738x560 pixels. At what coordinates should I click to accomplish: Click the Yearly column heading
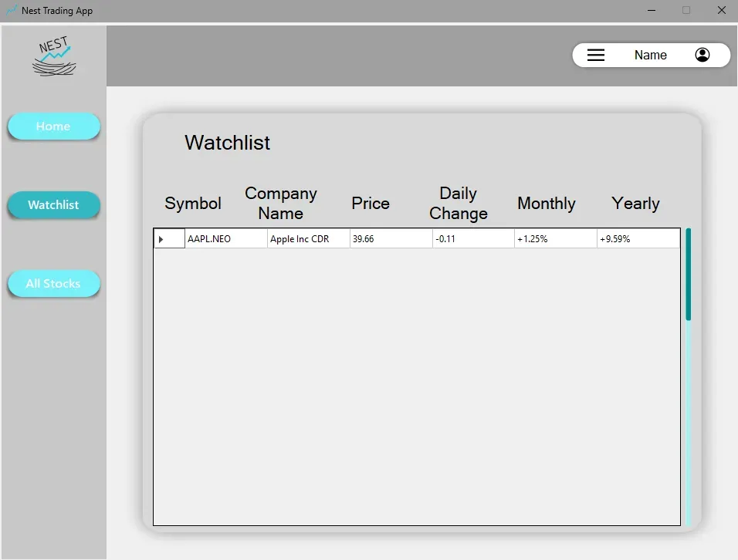pos(635,204)
